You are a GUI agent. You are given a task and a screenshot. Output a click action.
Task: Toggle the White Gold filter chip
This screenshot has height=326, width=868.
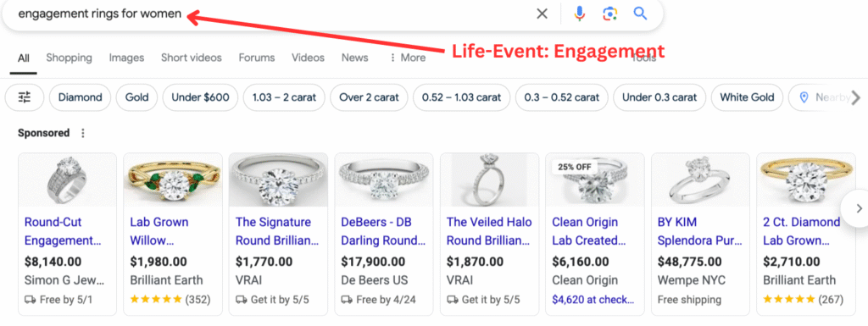click(x=747, y=98)
